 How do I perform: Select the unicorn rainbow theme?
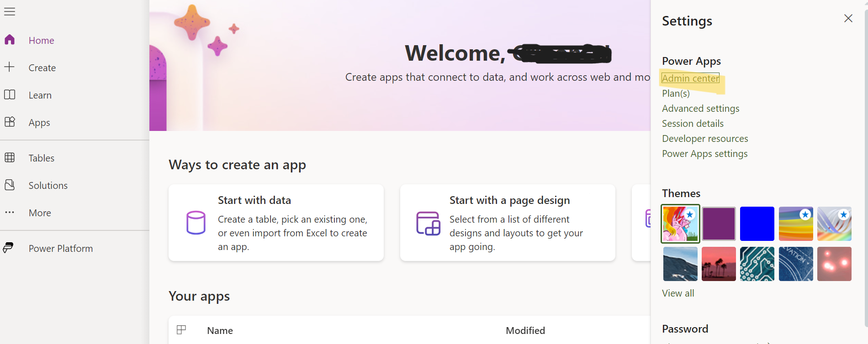click(680, 224)
